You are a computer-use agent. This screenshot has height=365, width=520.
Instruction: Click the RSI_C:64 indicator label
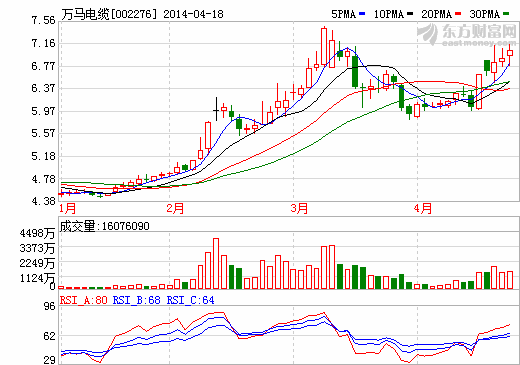[x=190, y=300]
